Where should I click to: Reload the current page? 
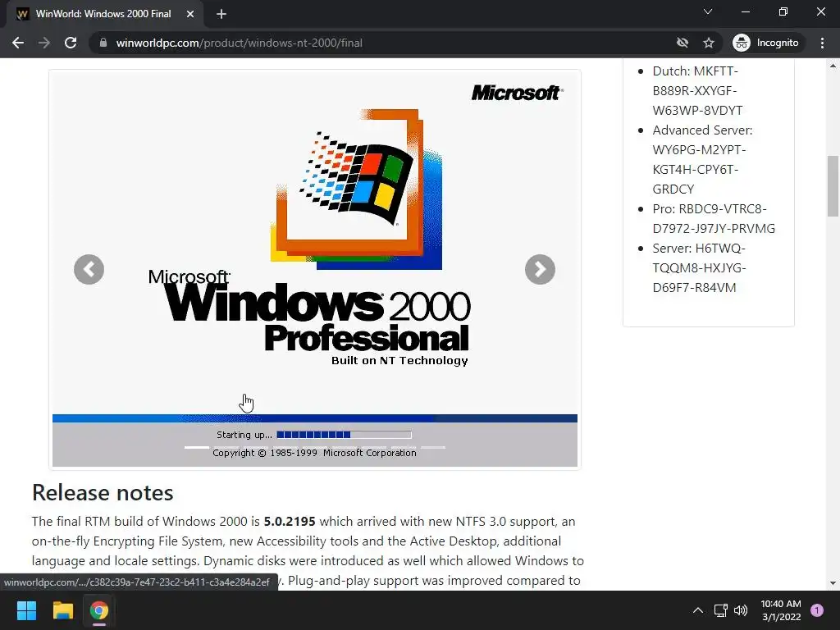tap(71, 43)
